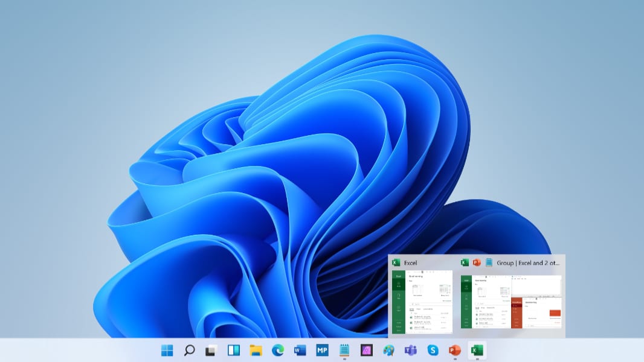Launch File Explorer from the taskbar
Screen dimensions: 644x362
tap(256, 350)
